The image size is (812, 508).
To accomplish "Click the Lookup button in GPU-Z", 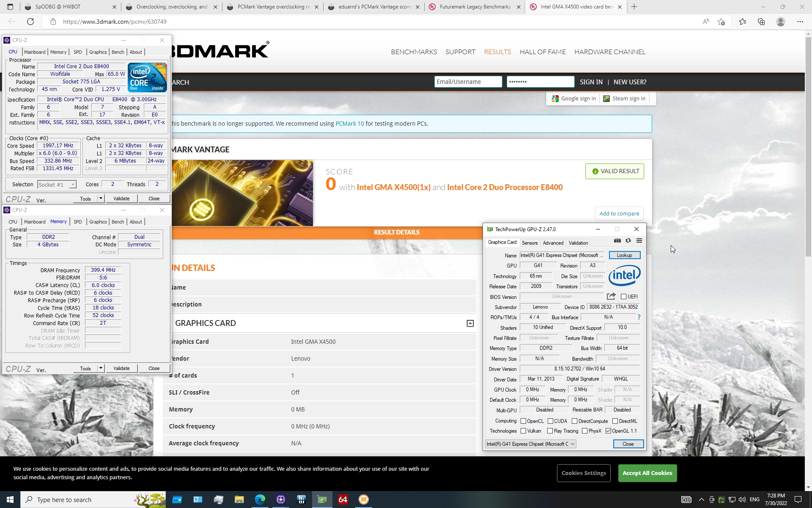I will coord(624,255).
